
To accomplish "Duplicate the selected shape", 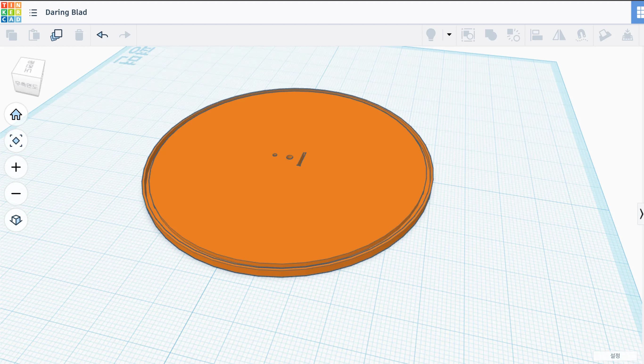I will coord(56,35).
